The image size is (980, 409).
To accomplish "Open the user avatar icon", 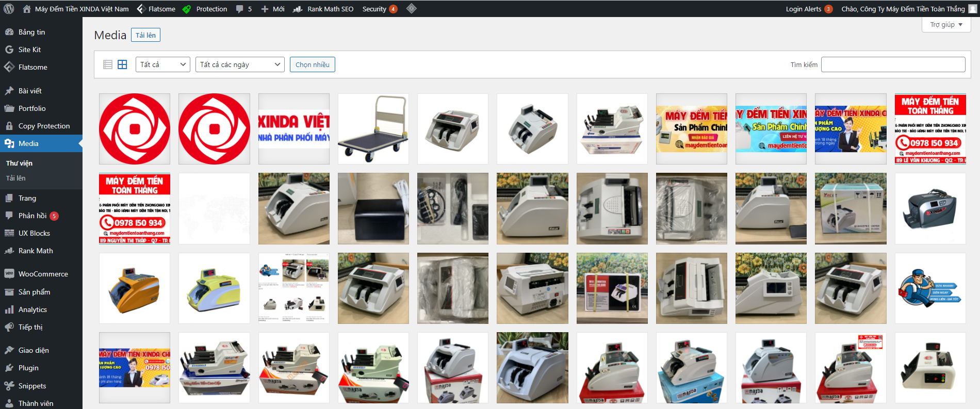I will click(973, 9).
